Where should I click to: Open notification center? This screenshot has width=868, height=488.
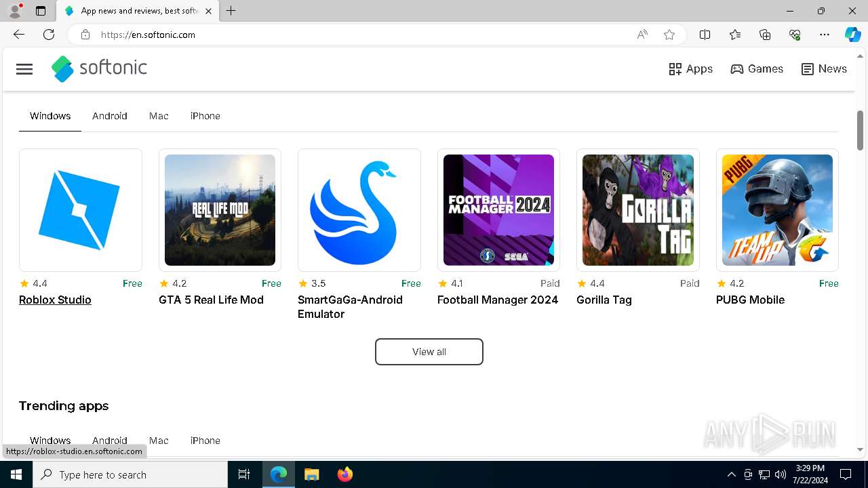(846, 474)
